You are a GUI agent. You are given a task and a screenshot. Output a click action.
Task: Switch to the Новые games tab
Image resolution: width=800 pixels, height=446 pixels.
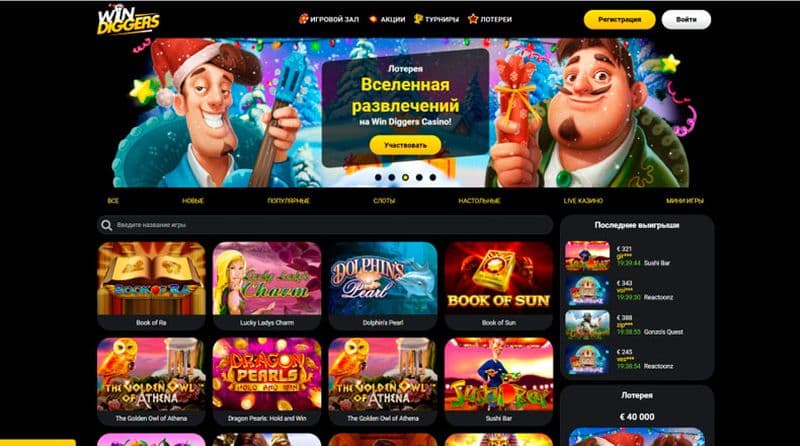pyautogui.click(x=193, y=201)
